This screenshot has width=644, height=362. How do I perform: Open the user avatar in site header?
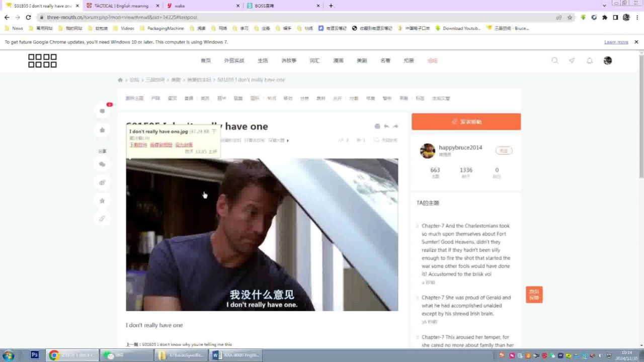point(608,60)
